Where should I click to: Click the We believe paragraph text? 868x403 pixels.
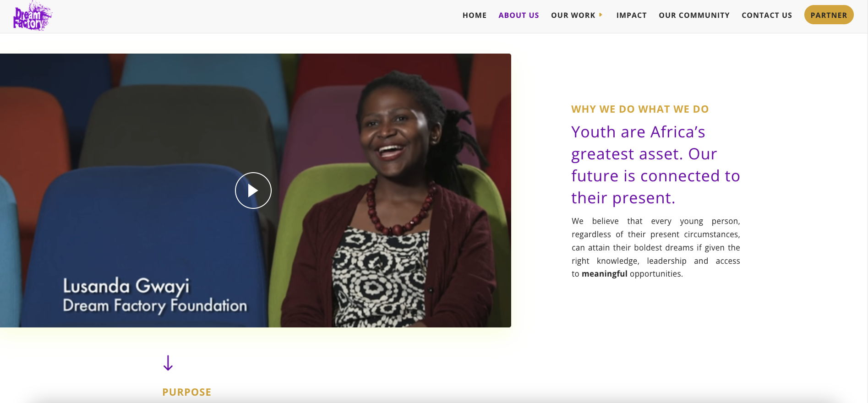coord(655,247)
